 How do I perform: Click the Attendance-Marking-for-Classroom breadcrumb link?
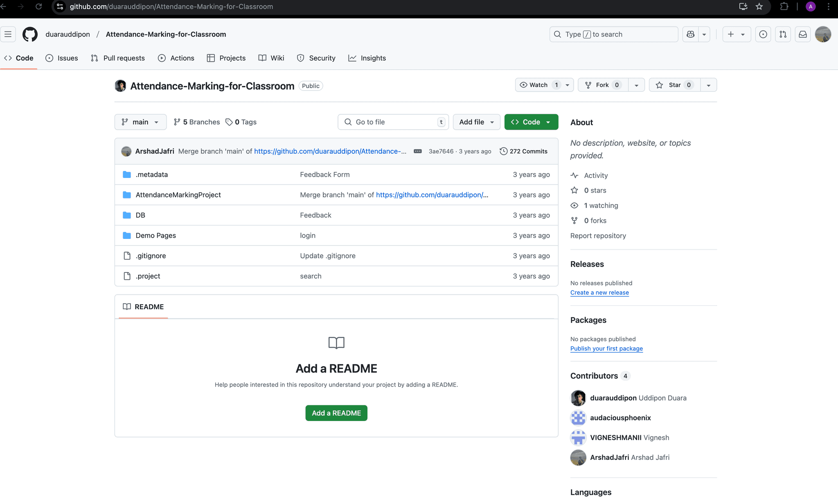[x=166, y=34]
